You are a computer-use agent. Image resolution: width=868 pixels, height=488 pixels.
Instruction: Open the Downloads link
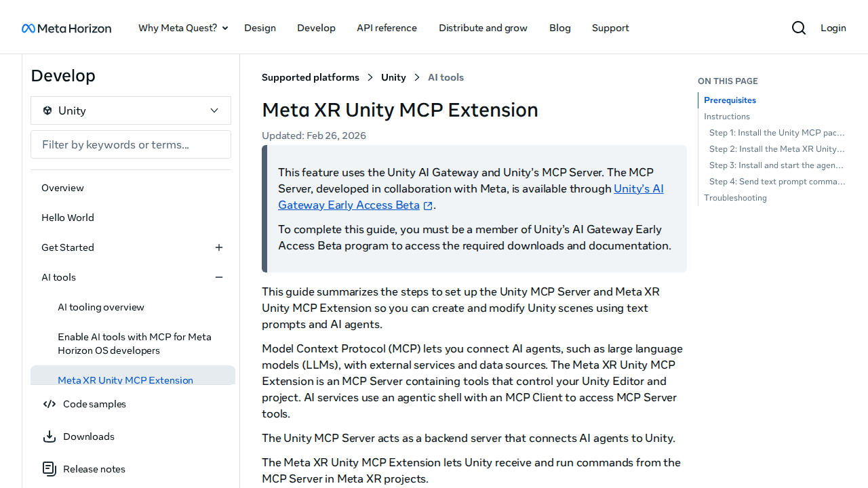[89, 436]
